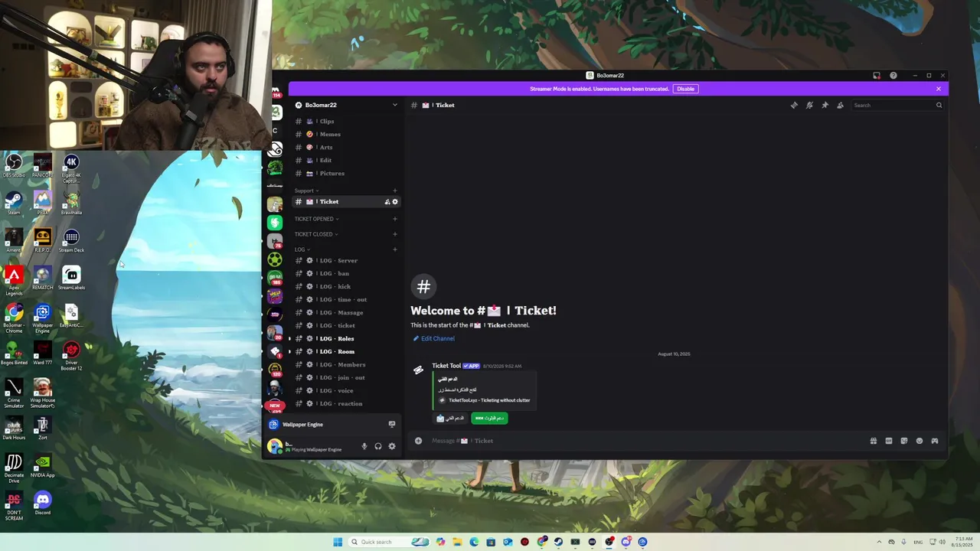Open the LOG - join - out channel
Screen dimensions: 980x551
point(345,377)
